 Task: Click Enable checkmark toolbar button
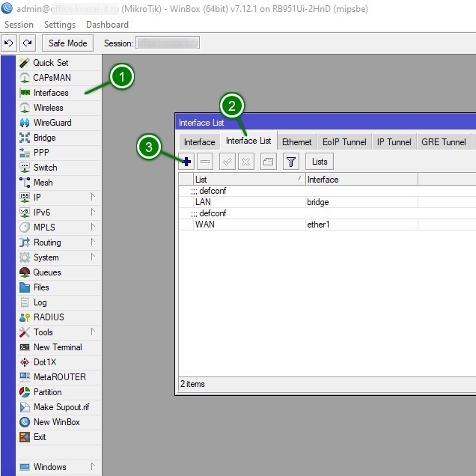click(227, 162)
